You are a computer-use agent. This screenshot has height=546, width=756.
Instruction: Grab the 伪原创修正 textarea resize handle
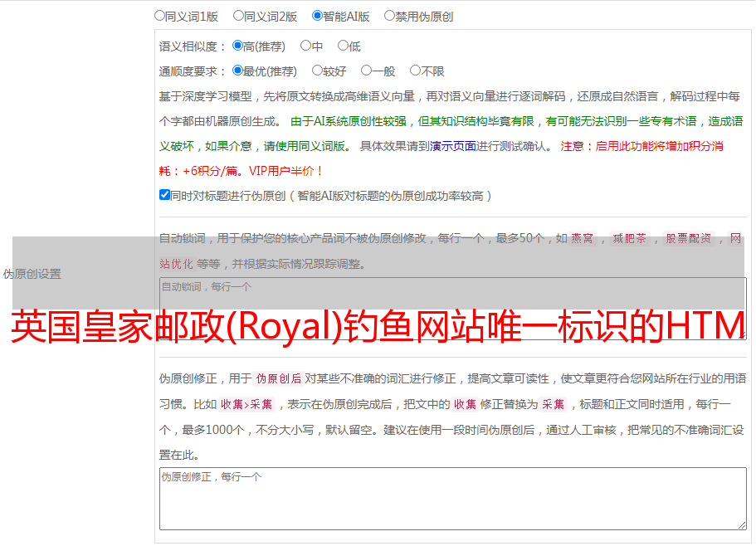pos(742,525)
